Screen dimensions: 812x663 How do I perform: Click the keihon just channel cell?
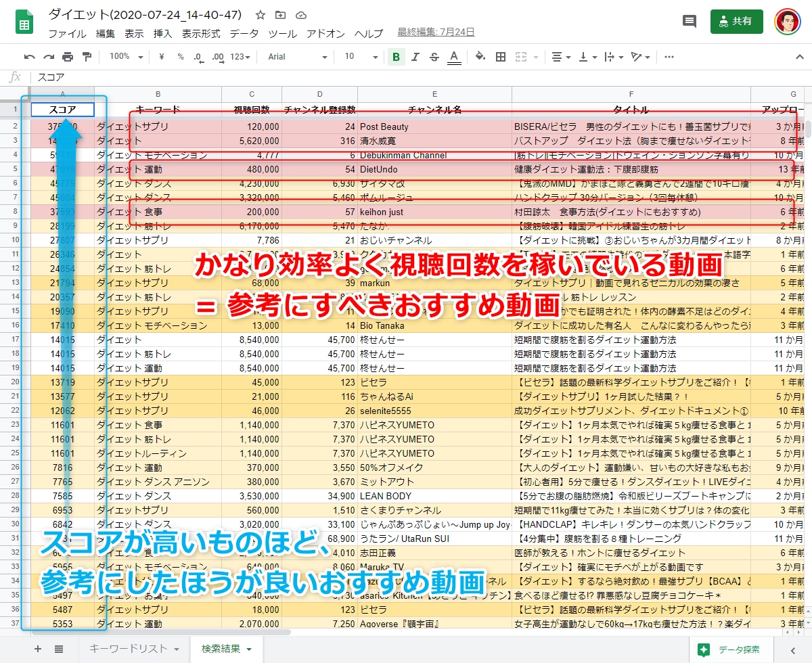[x=434, y=212]
